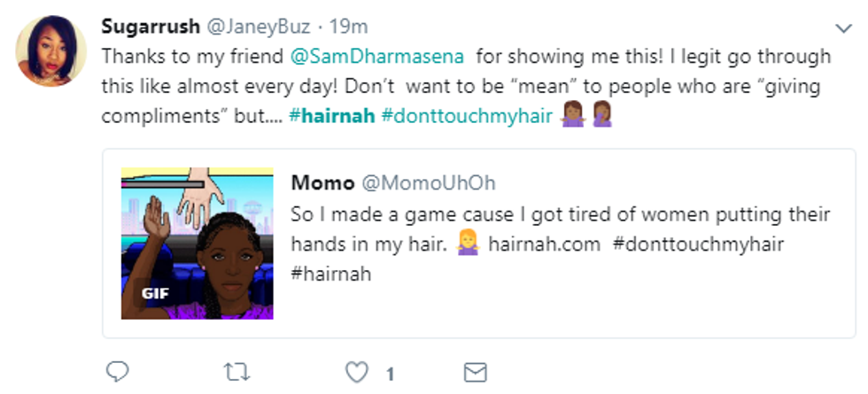Open the tweet options chevron menu

[842, 28]
